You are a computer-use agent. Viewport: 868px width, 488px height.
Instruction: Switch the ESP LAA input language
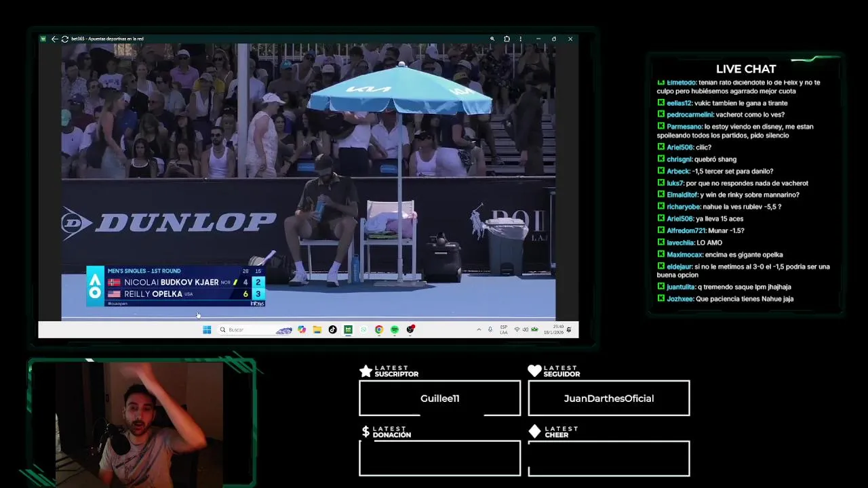[504, 329]
